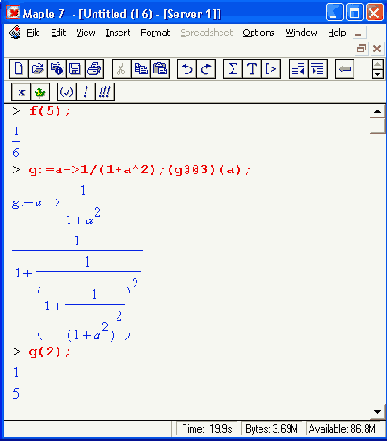Click the vertical scrollbar down arrow
Screen dimensions: 387x441
[x=377, y=412]
